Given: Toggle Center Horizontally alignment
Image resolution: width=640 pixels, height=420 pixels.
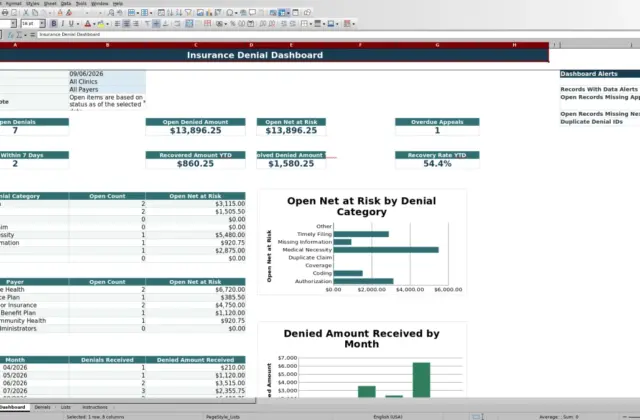Looking at the screenshot, I should 127,24.
